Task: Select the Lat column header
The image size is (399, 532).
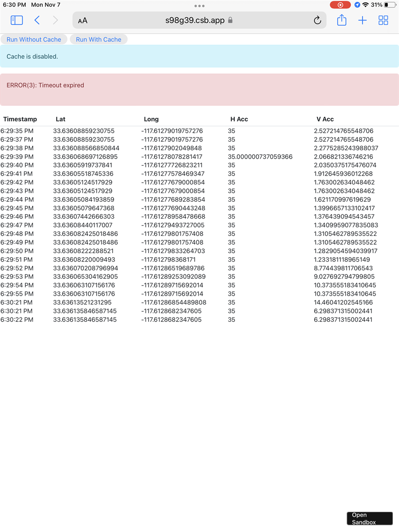Action: coord(61,119)
